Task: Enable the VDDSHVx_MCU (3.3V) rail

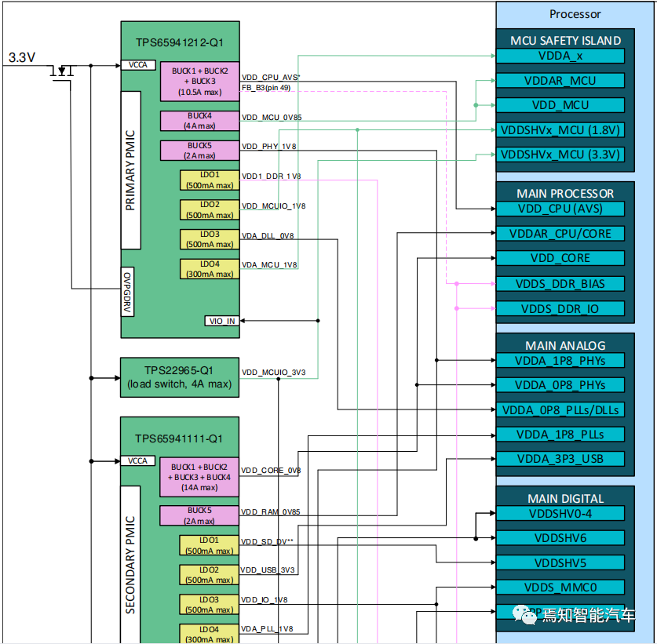Action: [560, 155]
